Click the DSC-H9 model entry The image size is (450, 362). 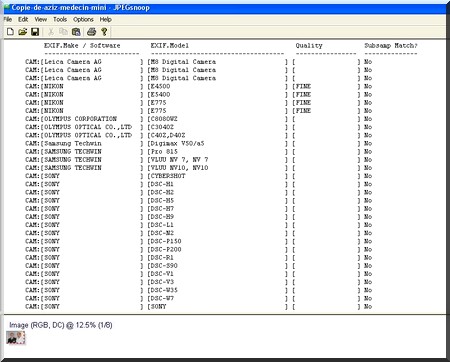[162, 217]
